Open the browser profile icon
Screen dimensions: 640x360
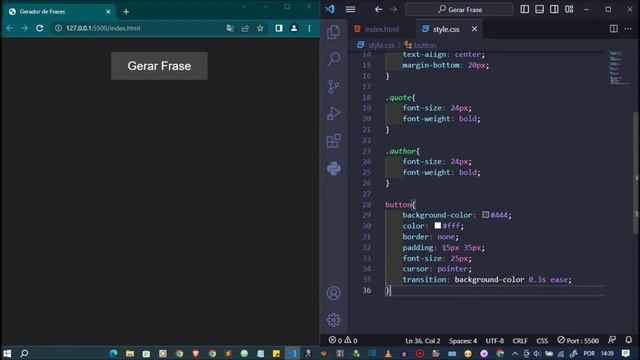[294, 28]
